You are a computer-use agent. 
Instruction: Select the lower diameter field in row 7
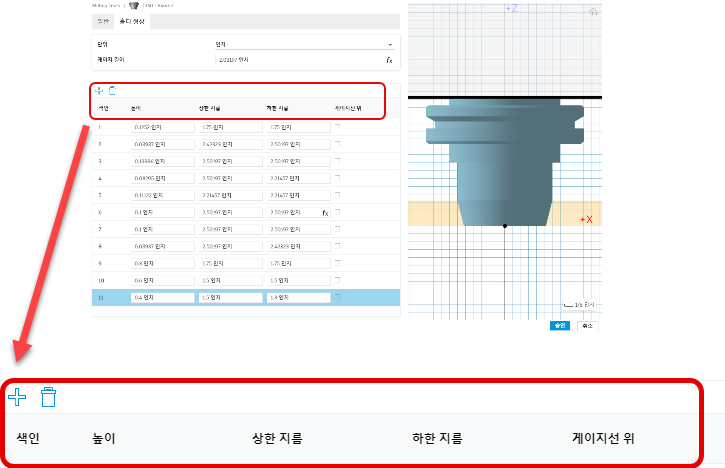(x=299, y=229)
